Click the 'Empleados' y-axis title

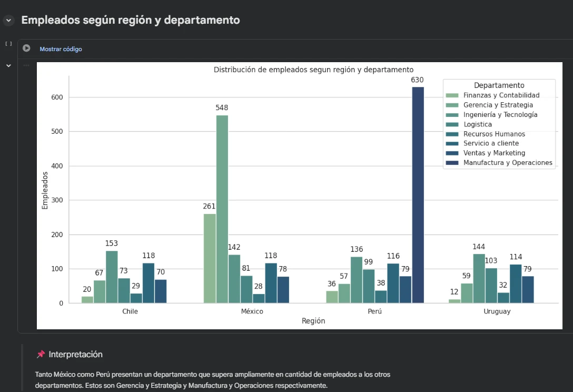(x=45, y=191)
